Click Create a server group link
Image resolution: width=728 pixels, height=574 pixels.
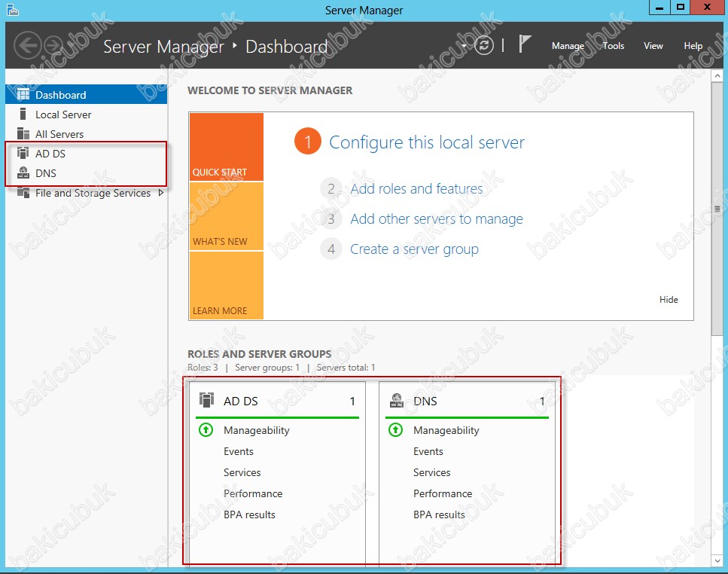click(414, 249)
